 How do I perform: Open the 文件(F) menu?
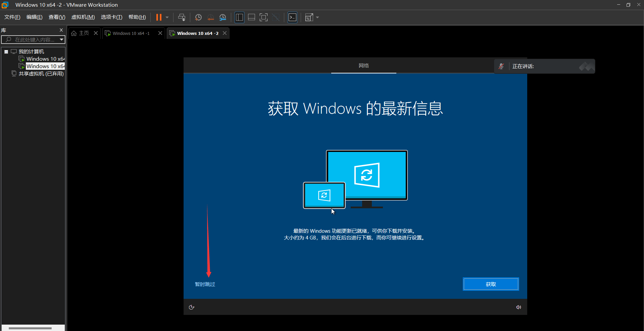[12, 17]
